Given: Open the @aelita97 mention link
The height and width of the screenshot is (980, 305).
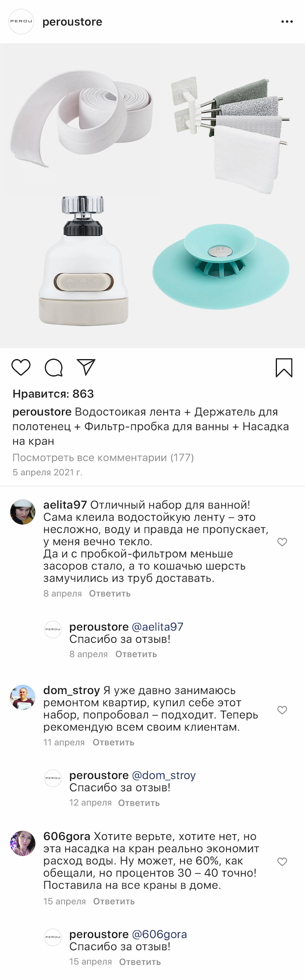Looking at the screenshot, I should (x=157, y=627).
